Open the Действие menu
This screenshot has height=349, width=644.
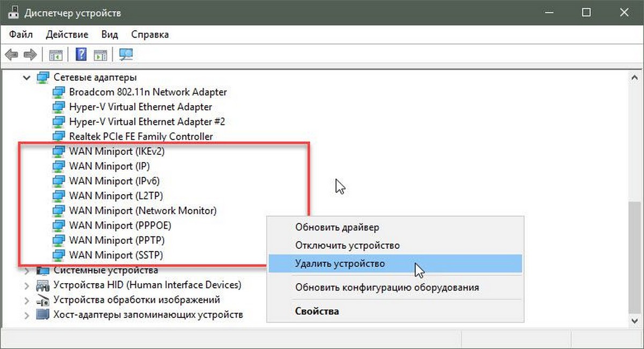pyautogui.click(x=67, y=34)
